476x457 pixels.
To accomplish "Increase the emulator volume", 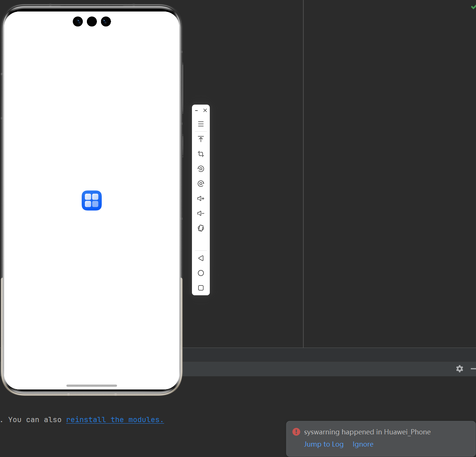I will 200,198.
